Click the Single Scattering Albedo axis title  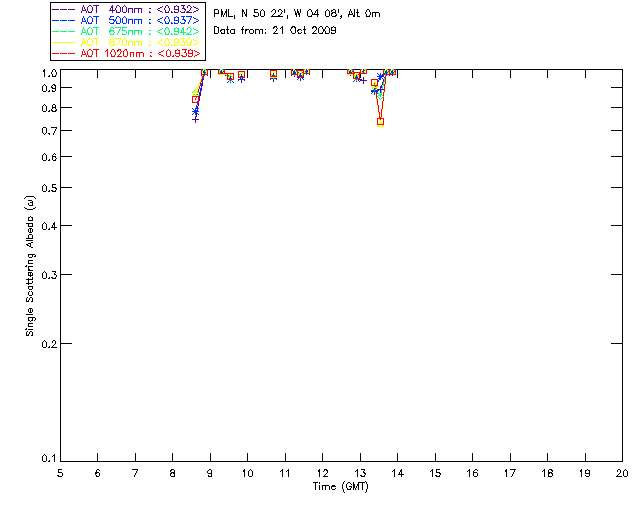pos(30,266)
